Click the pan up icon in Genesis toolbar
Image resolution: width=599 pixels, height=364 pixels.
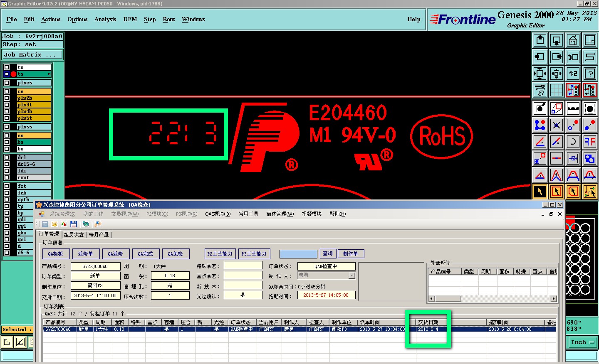point(540,40)
